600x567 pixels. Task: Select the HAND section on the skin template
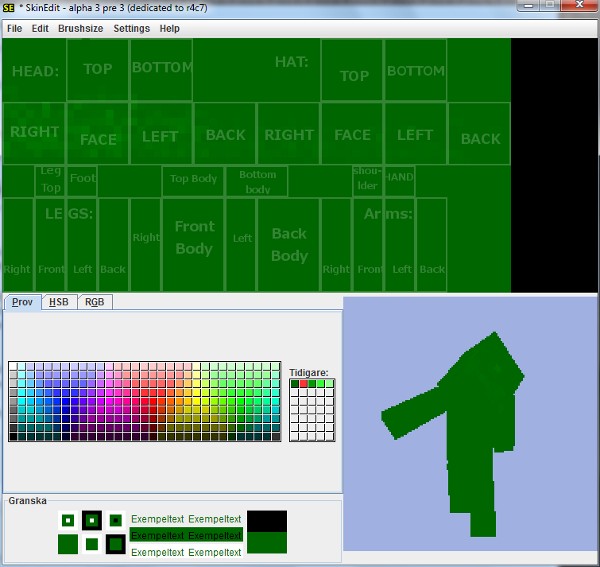[399, 178]
